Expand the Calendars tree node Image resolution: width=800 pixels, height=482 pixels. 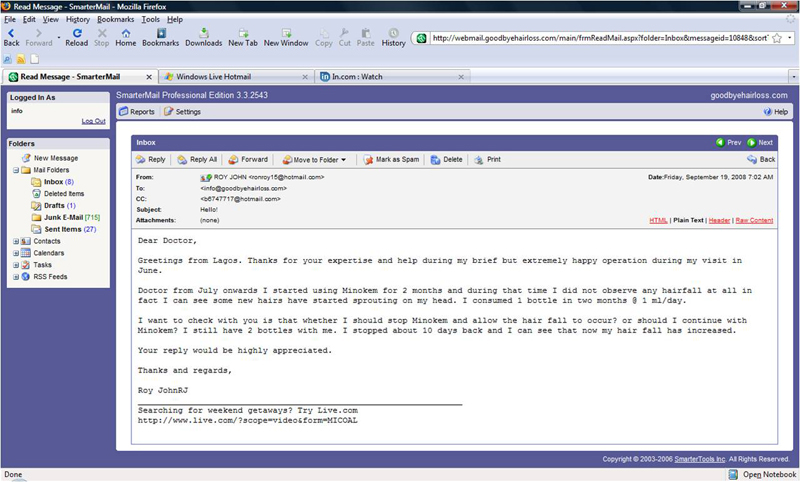pos(15,253)
